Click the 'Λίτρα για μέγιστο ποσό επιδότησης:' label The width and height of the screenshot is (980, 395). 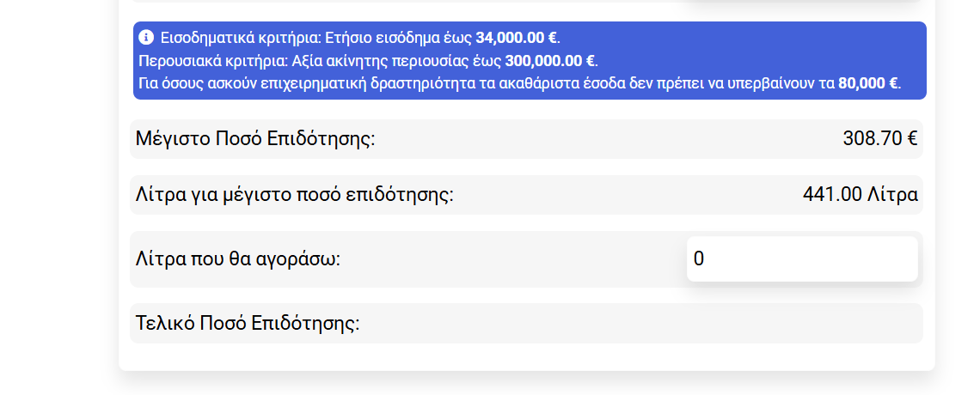click(294, 195)
